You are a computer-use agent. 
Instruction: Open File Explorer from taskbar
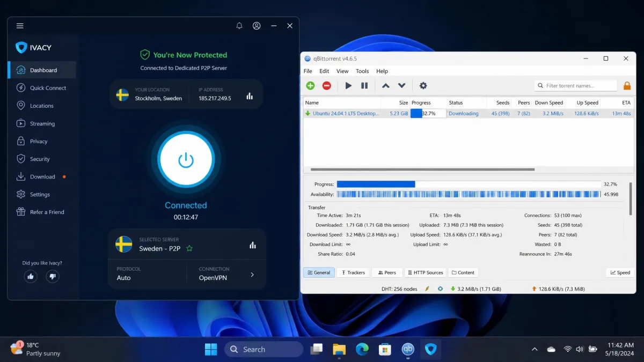[339, 349]
